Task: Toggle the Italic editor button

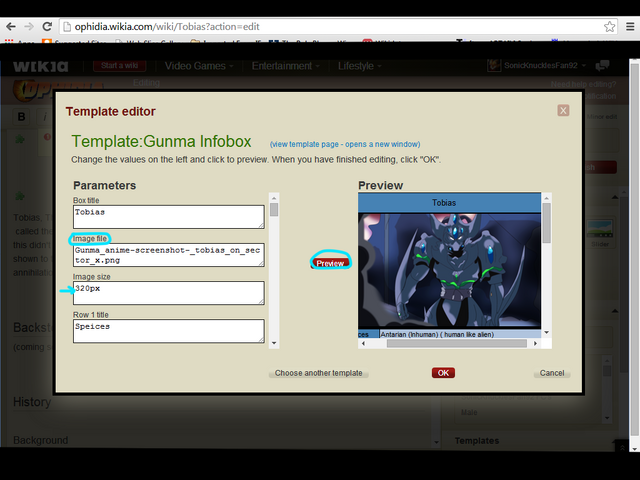Action: tap(45, 117)
